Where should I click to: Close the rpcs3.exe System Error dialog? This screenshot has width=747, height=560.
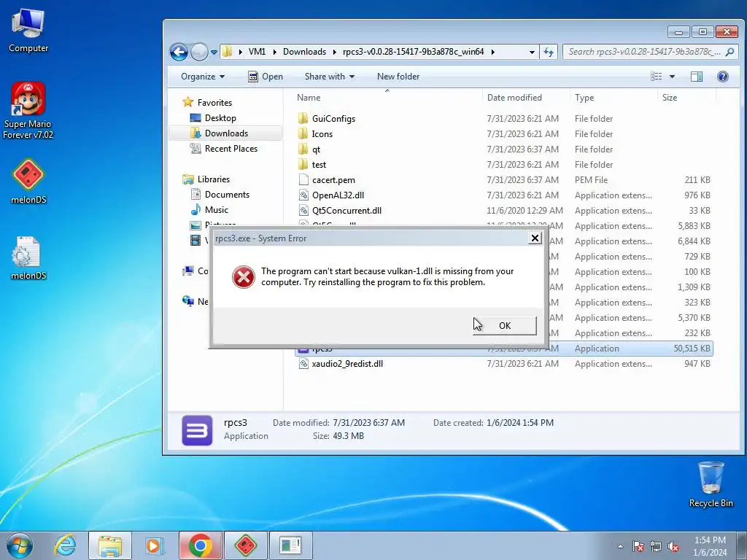535,238
